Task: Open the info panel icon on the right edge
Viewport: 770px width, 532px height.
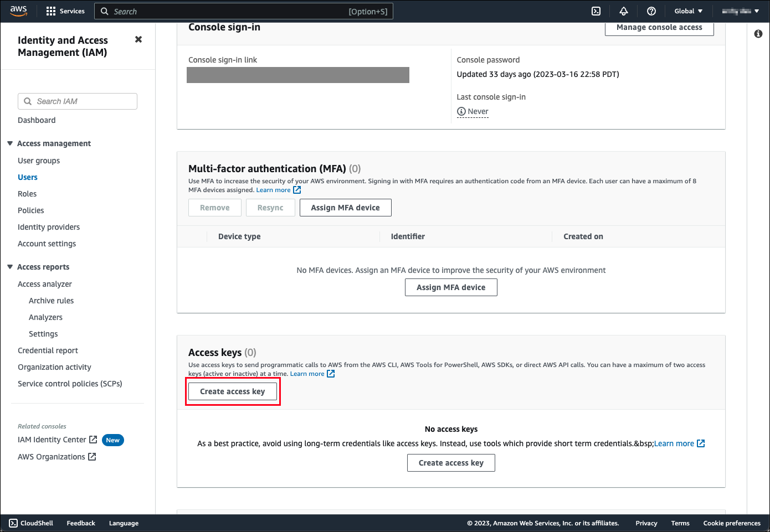Action: tap(758, 34)
